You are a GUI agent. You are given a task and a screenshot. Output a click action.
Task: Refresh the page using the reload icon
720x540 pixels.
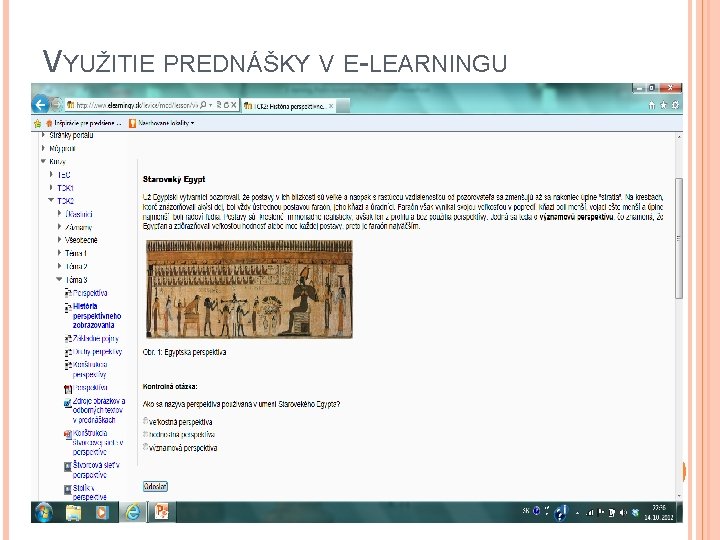[x=226, y=105]
